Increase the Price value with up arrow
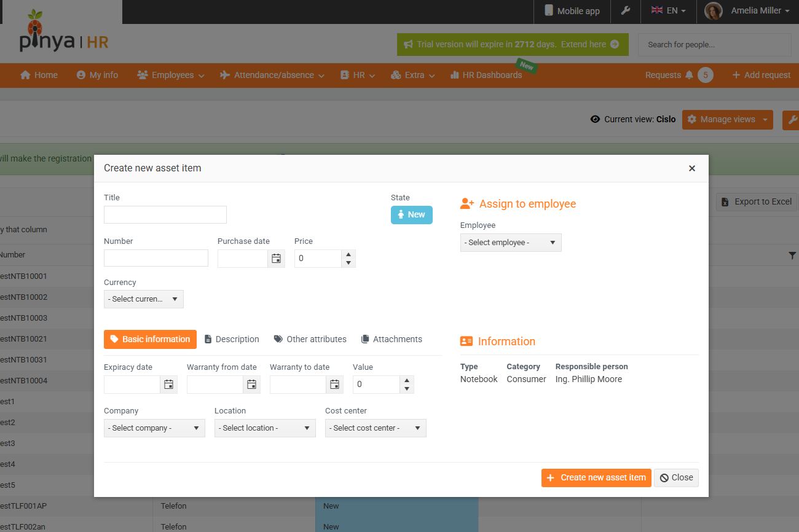The height and width of the screenshot is (532, 799). tap(348, 254)
